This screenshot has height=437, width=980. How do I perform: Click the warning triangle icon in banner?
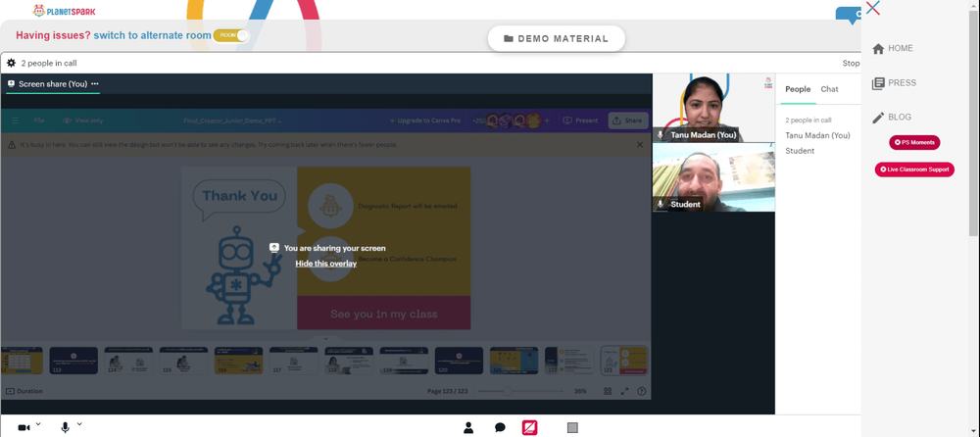click(12, 144)
